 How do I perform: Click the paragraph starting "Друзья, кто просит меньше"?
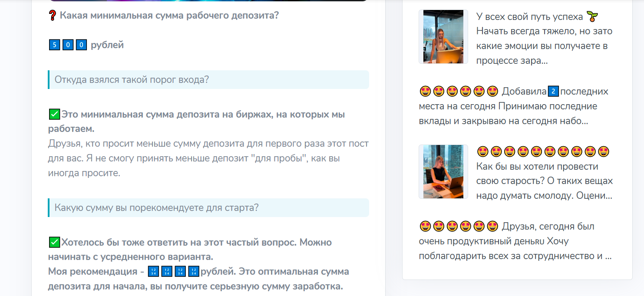tap(208, 158)
